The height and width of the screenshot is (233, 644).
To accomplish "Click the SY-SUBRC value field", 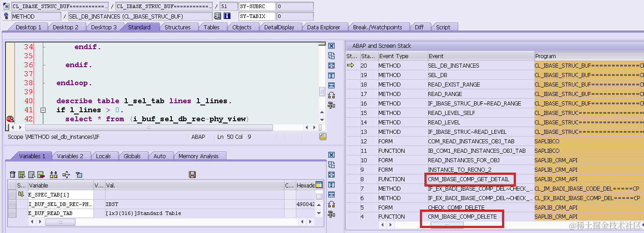I will click(x=295, y=6).
